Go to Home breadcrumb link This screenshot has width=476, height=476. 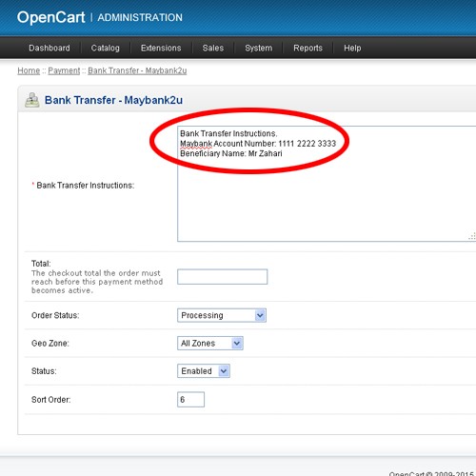point(29,70)
